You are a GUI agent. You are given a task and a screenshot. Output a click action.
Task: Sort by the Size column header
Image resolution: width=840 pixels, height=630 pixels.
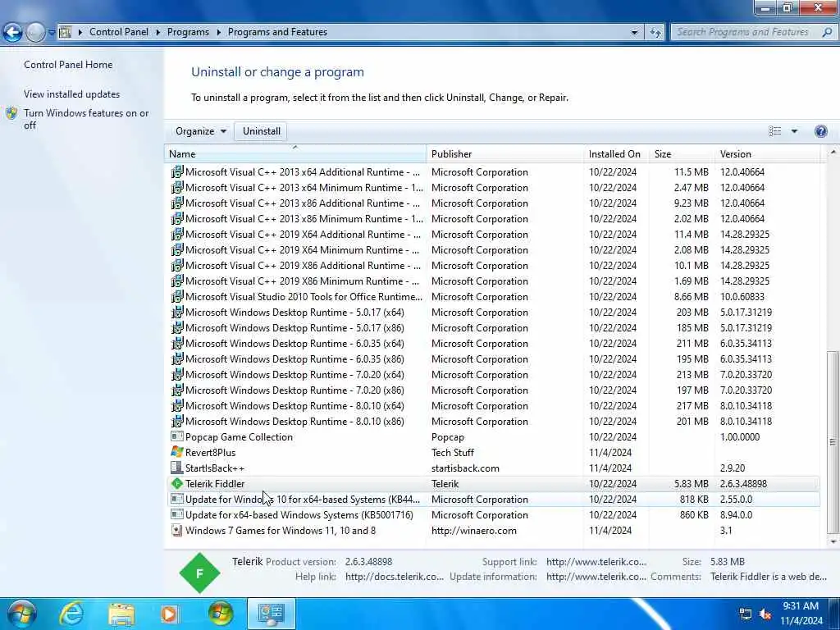[x=682, y=153]
